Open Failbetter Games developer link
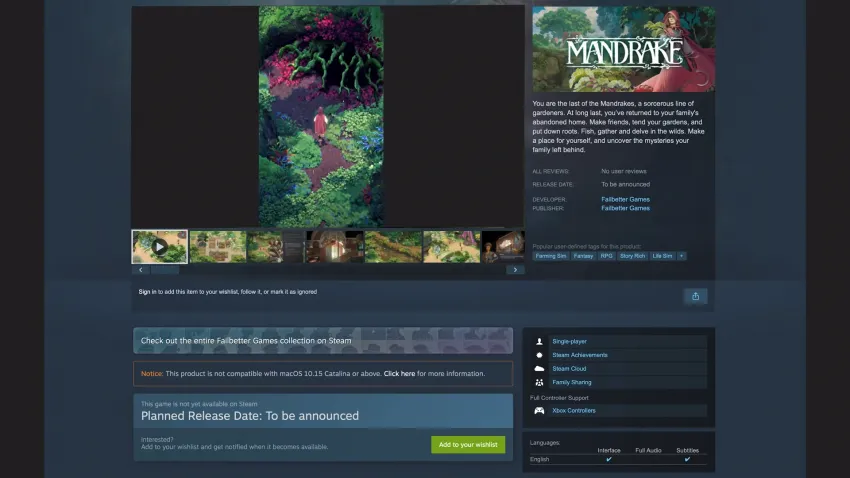The height and width of the screenshot is (478, 850). tap(625, 199)
